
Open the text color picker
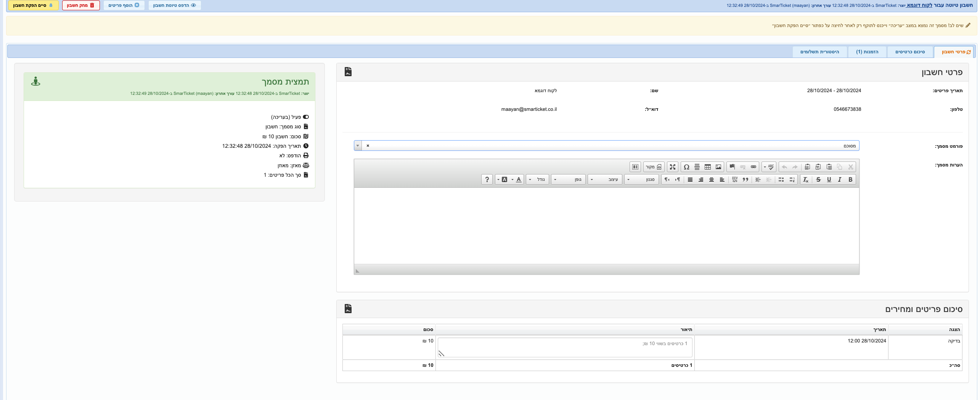coord(517,179)
